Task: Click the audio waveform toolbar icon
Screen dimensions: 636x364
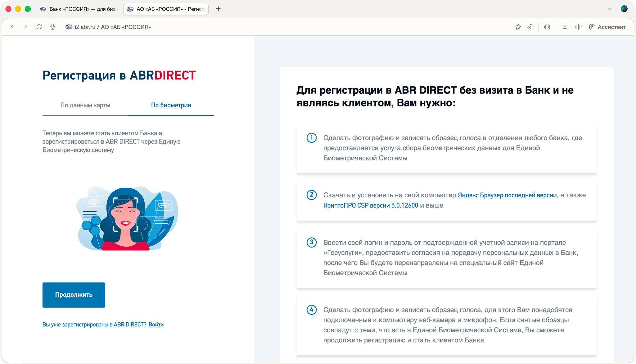Action: 578,27
